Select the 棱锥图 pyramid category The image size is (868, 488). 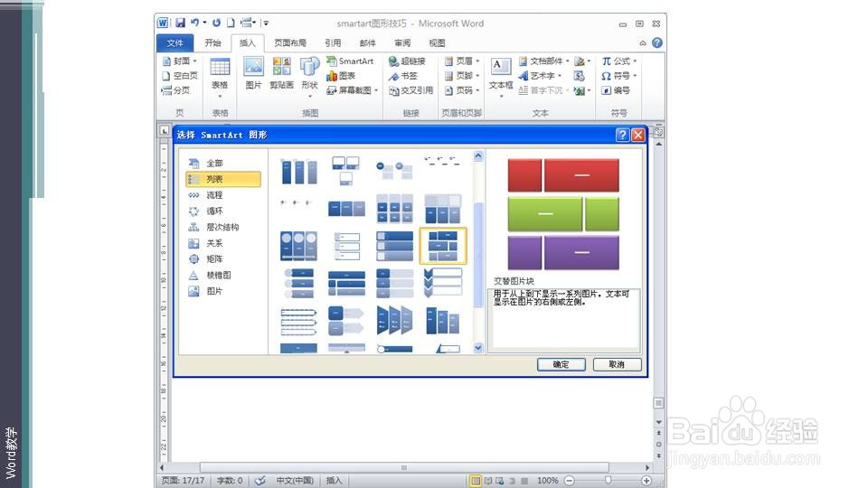click(223, 275)
